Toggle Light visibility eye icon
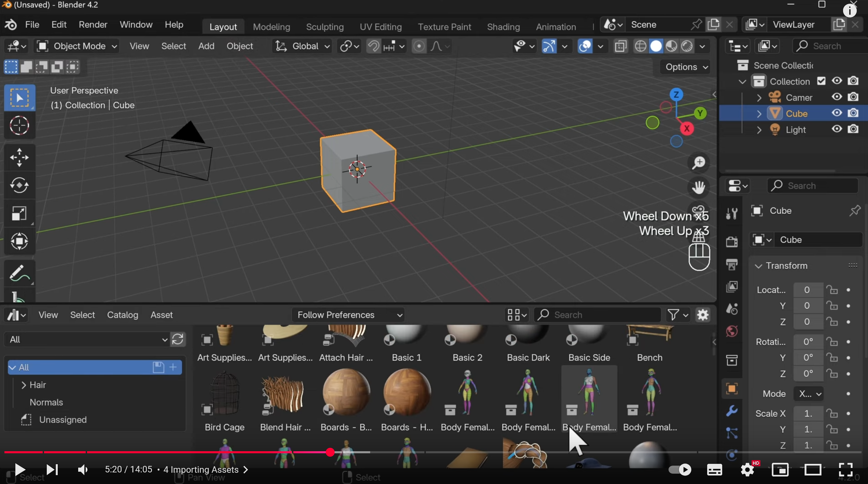Image resolution: width=868 pixels, height=484 pixels. click(x=837, y=129)
